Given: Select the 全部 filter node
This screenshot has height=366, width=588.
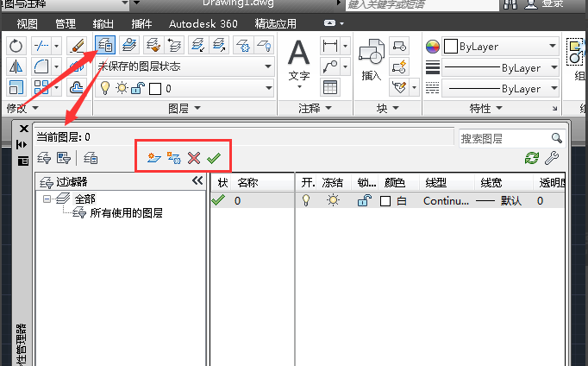Looking at the screenshot, I should pyautogui.click(x=84, y=199).
